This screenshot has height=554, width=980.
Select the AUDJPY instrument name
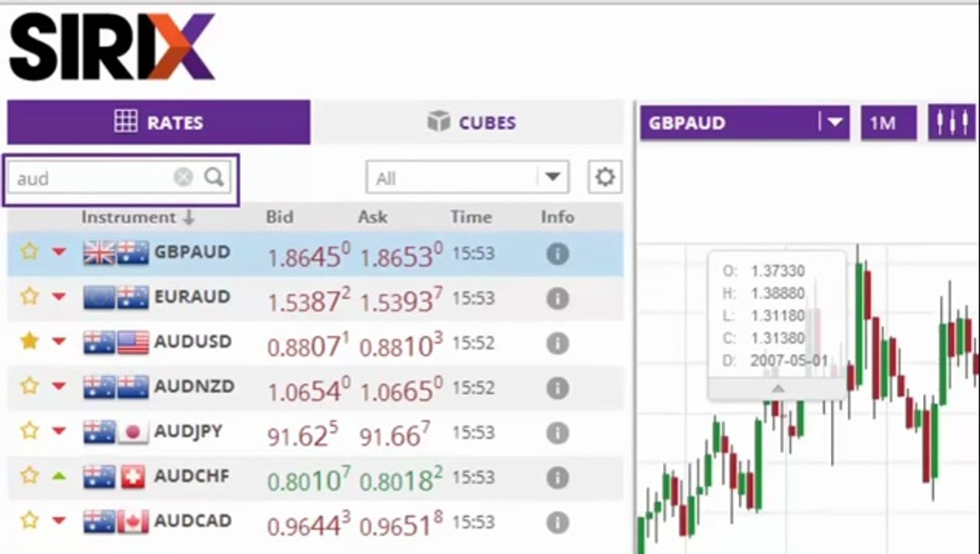point(188,432)
